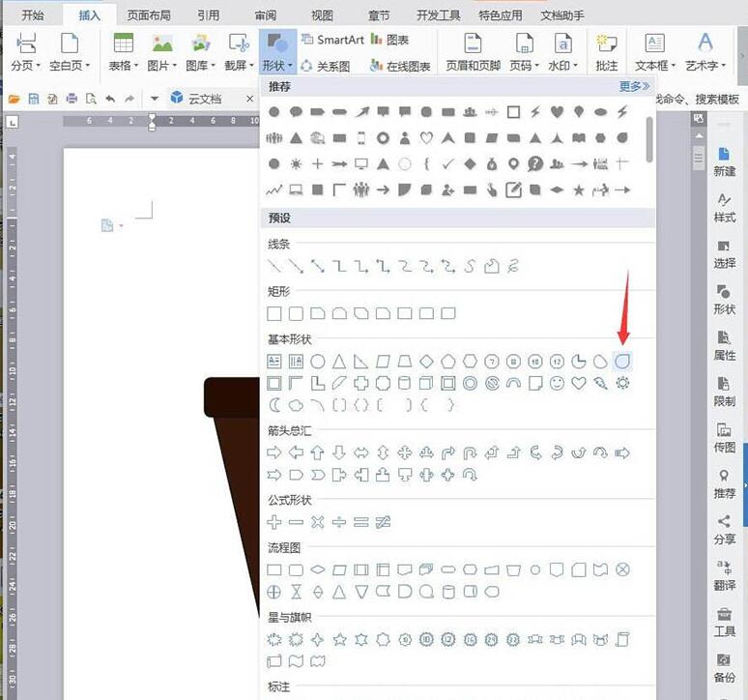Open the 表格 table dropdown
748x700 pixels.
click(x=123, y=66)
